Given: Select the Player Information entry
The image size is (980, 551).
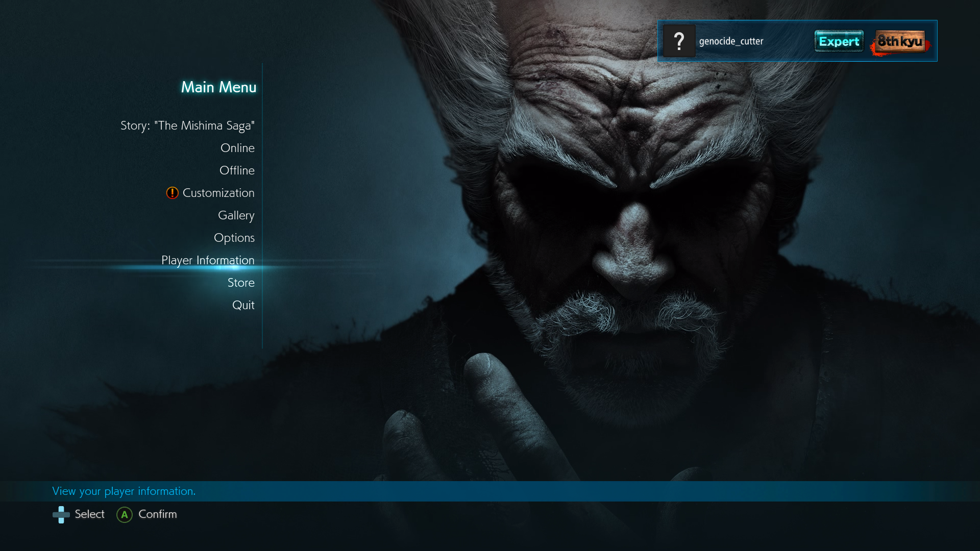Looking at the screenshot, I should click(x=208, y=261).
